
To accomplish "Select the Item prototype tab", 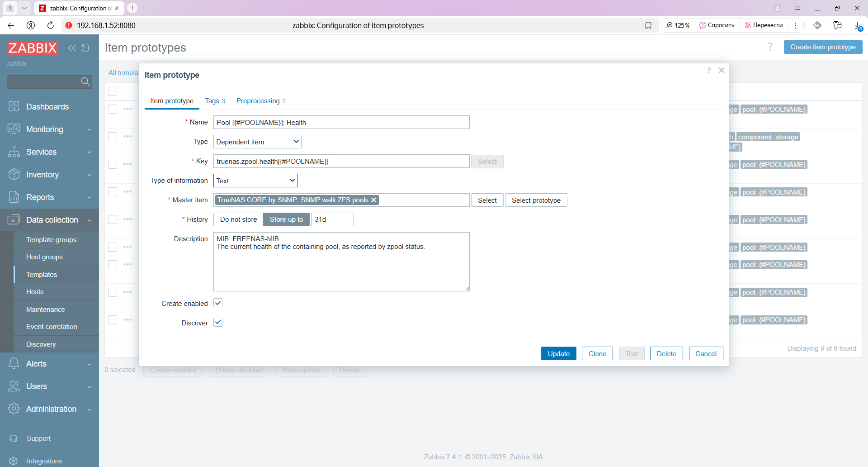I will pos(172,101).
